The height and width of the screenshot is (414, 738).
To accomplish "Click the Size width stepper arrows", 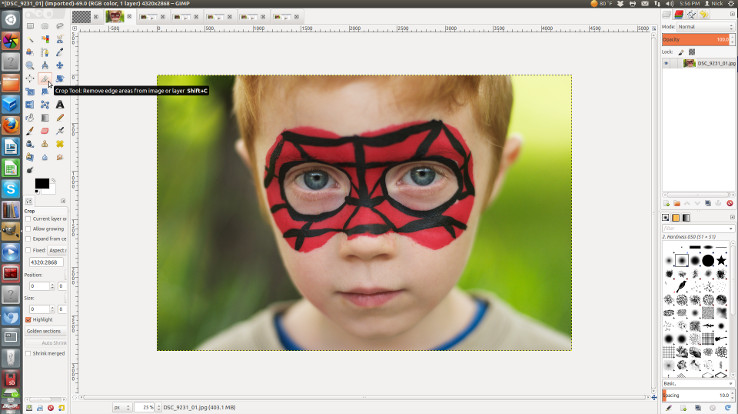I will point(52,309).
